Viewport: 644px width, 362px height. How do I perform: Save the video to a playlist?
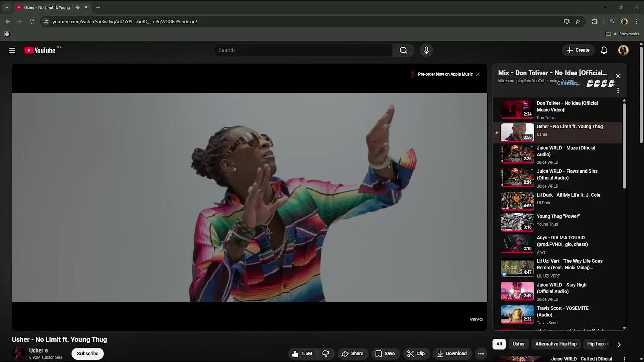coord(385,354)
